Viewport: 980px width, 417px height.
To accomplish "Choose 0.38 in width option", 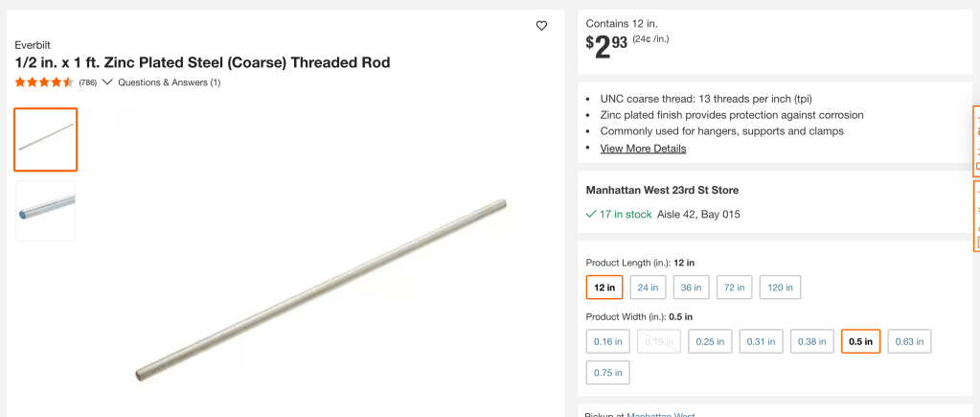I will [811, 341].
